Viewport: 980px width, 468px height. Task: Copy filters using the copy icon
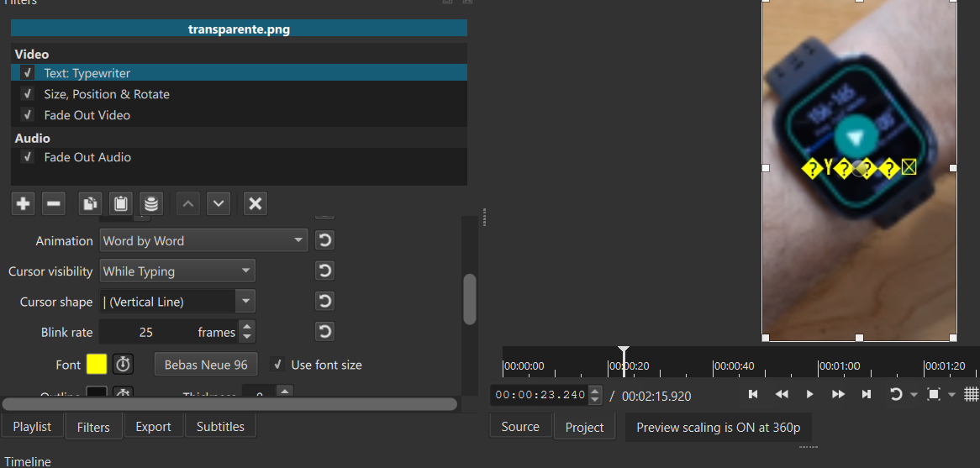[x=89, y=203]
